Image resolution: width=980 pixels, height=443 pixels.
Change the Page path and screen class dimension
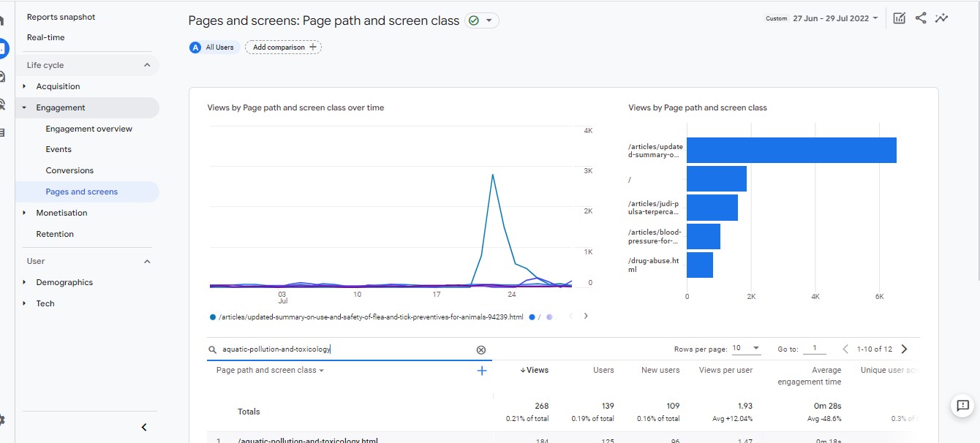pos(270,371)
